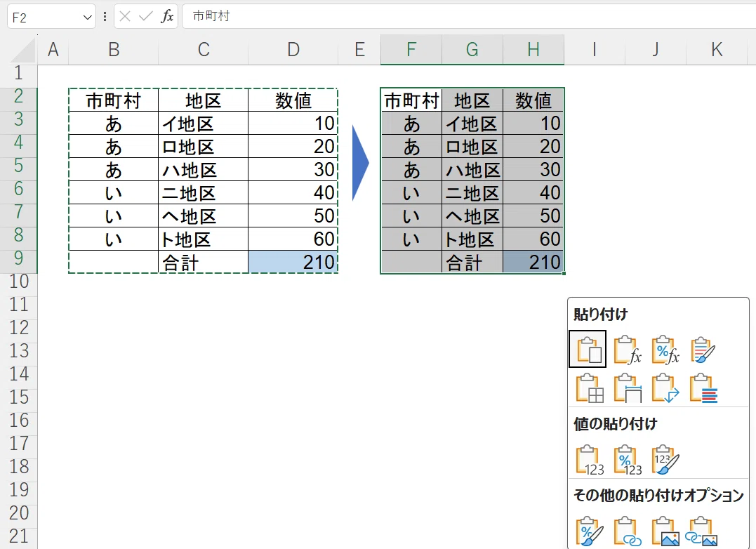Click blue total cell D9 with 210
This screenshot has height=549, width=756.
pos(293,262)
